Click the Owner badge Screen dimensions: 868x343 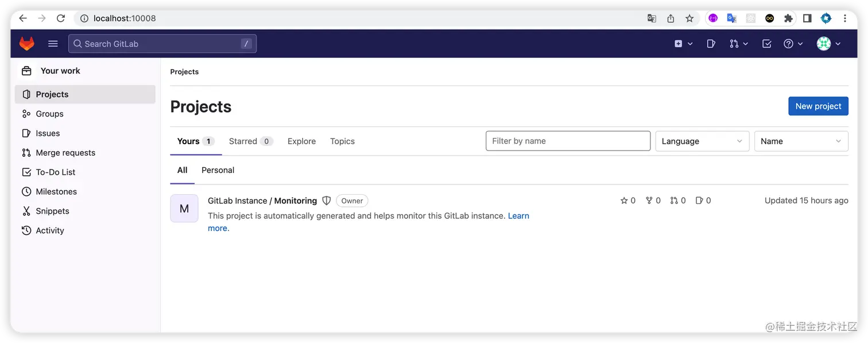tap(352, 201)
